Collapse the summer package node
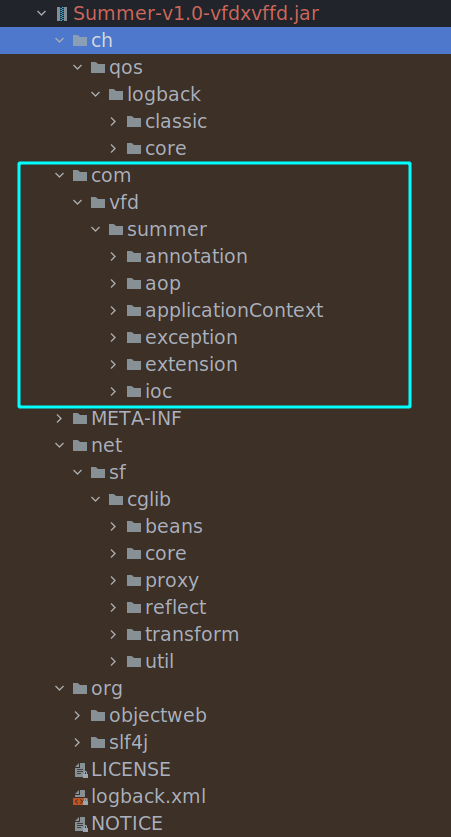 coord(96,230)
